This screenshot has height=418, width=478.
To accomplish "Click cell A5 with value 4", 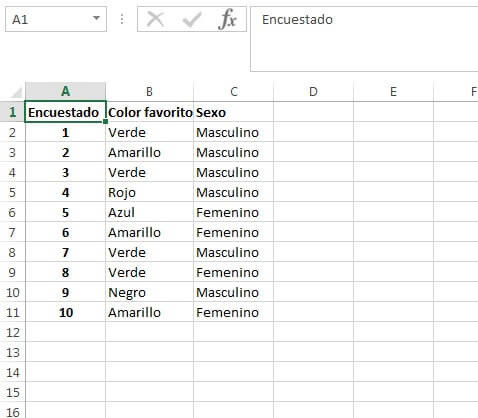I will pyautogui.click(x=66, y=192).
